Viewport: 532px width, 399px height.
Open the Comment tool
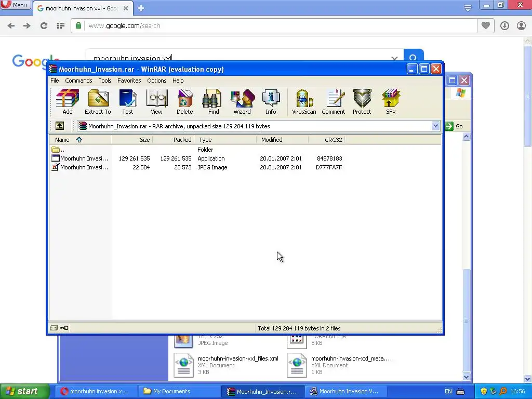click(x=333, y=101)
